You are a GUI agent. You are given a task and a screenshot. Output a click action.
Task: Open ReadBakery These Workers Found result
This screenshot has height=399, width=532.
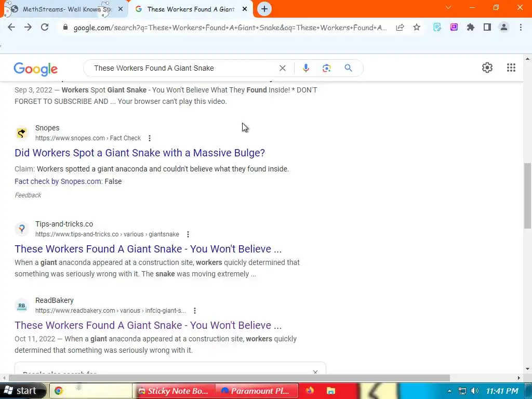(148, 325)
